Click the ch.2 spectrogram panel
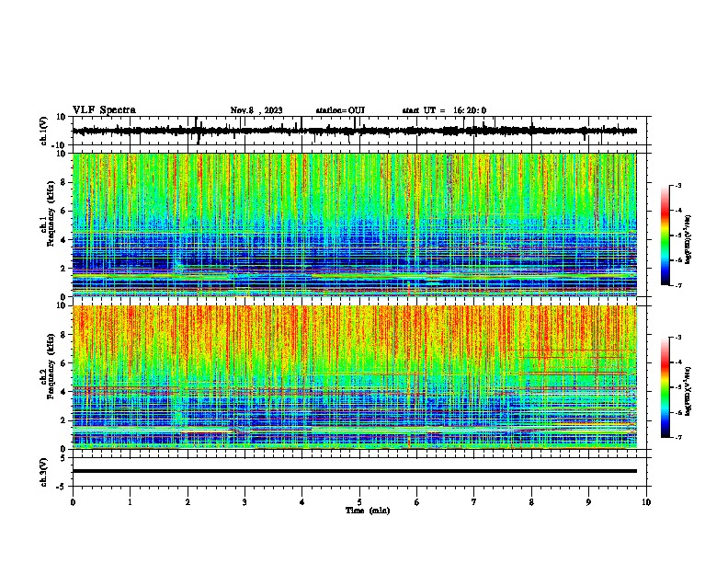Screen dimensions: 728x563 [x=355, y=377]
